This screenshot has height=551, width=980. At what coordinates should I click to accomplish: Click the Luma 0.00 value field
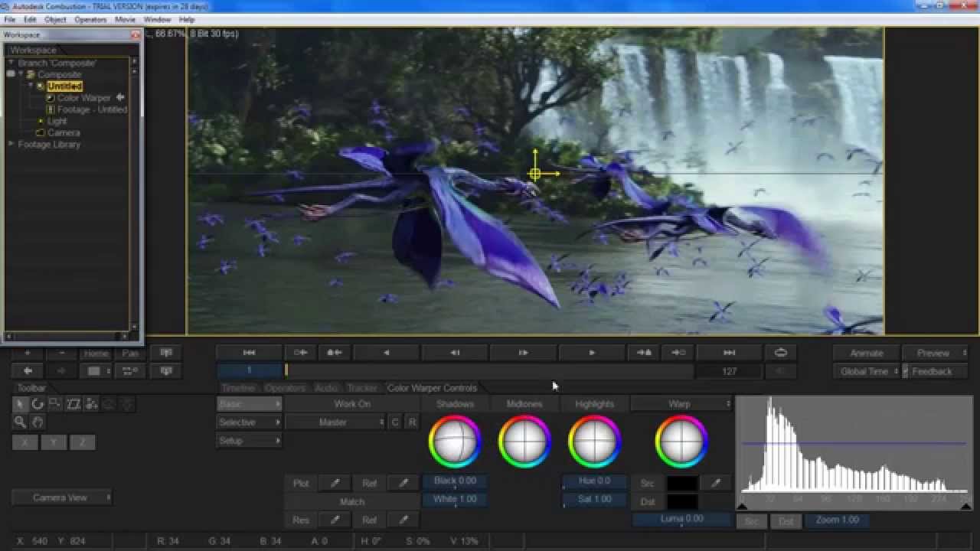pyautogui.click(x=681, y=519)
